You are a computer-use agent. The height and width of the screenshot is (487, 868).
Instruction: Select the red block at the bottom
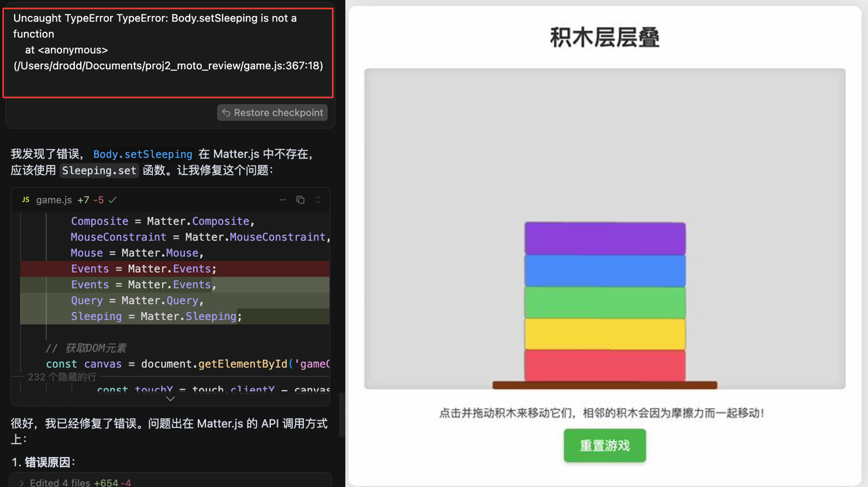coord(605,365)
